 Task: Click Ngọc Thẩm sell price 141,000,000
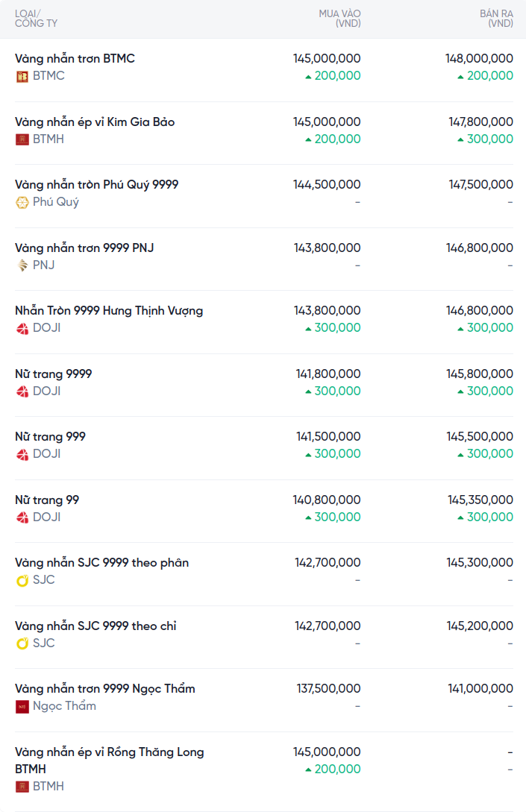(480, 688)
